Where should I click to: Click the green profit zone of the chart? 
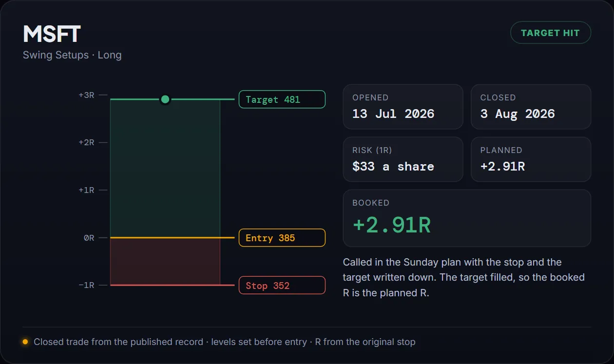(165, 169)
